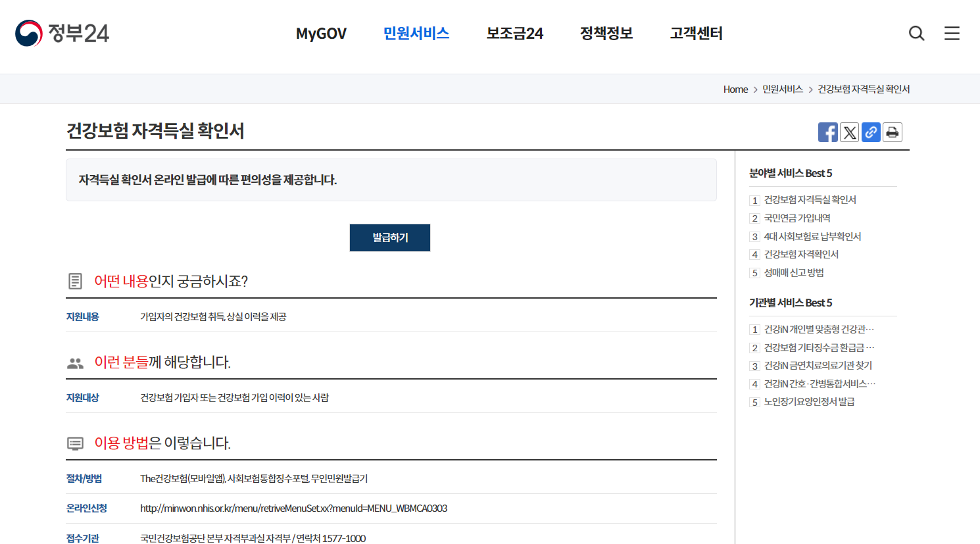Click the 정부24 logo
This screenshot has width=980, height=544.
click(x=61, y=32)
